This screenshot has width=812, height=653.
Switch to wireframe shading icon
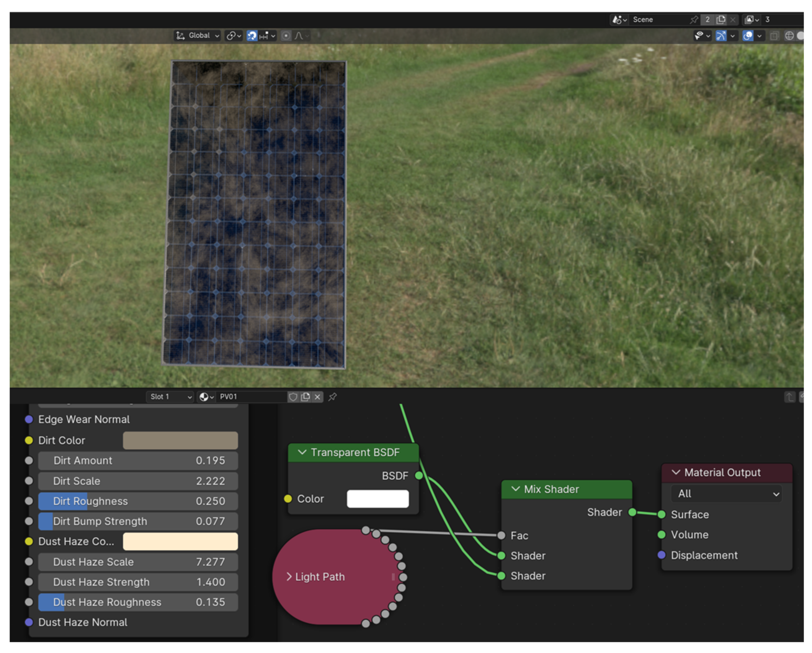pyautogui.click(x=789, y=36)
